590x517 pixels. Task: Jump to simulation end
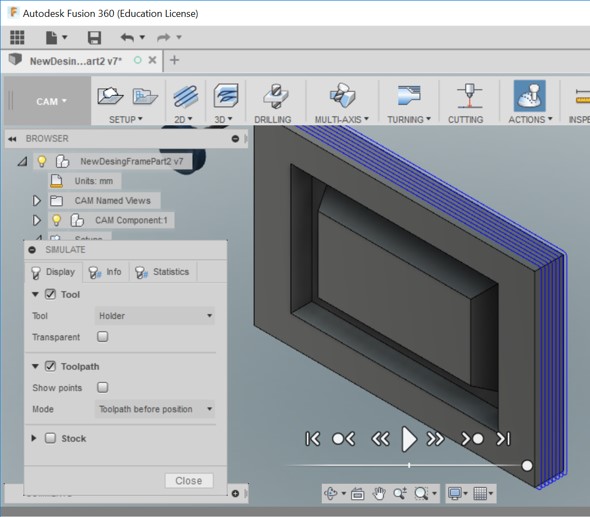504,439
